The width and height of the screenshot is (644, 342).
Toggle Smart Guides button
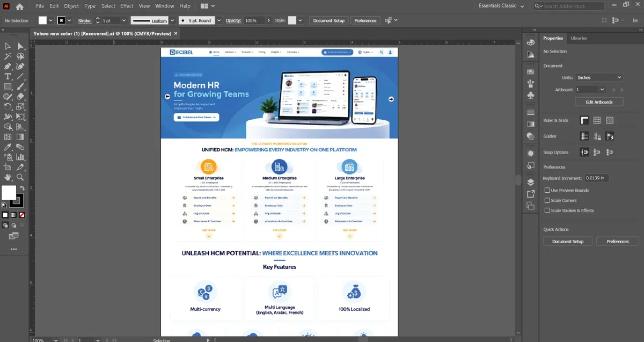coord(610,136)
